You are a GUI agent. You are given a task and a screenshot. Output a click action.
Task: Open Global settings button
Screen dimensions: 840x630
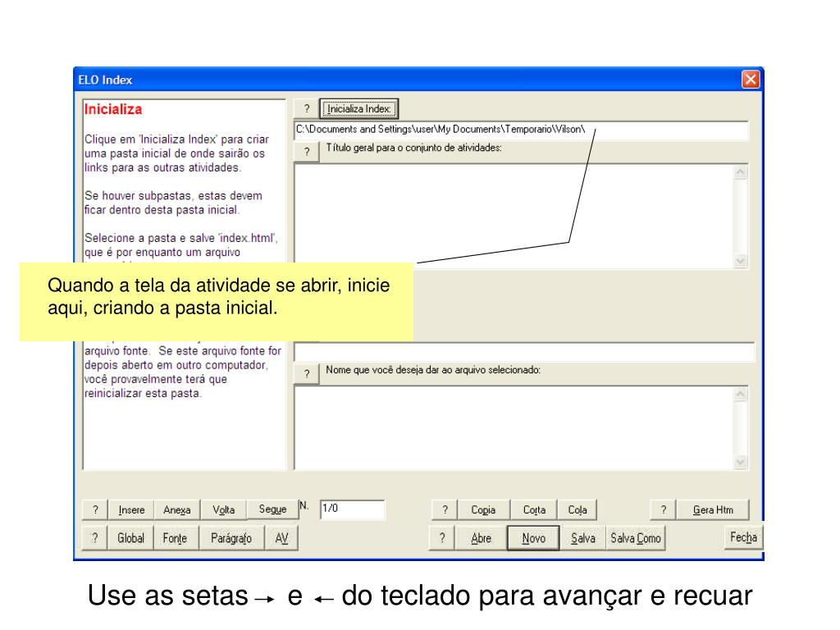[x=130, y=538]
